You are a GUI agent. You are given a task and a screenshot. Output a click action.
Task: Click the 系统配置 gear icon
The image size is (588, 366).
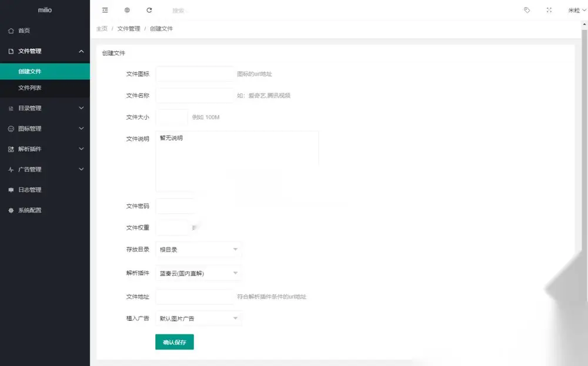tap(11, 210)
